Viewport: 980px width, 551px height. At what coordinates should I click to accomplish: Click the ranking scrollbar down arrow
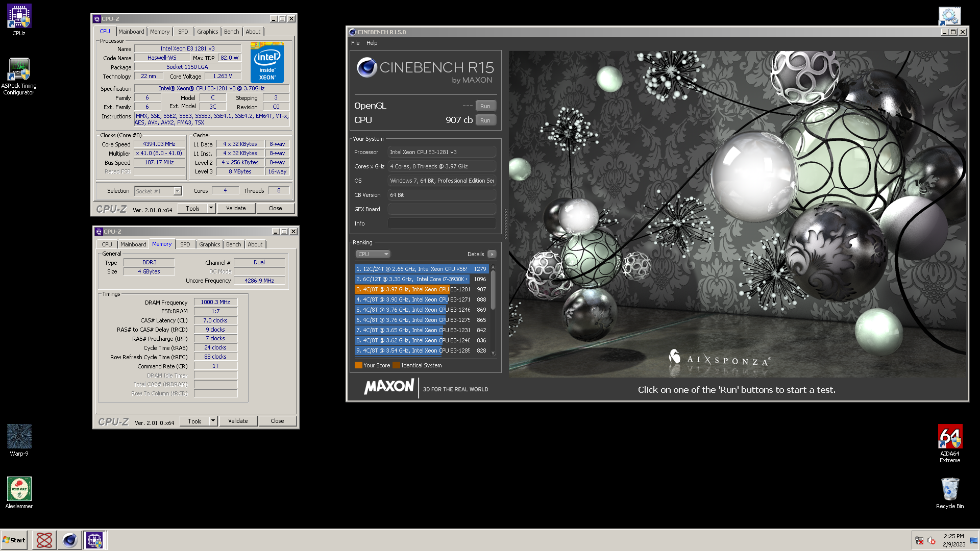coord(493,353)
